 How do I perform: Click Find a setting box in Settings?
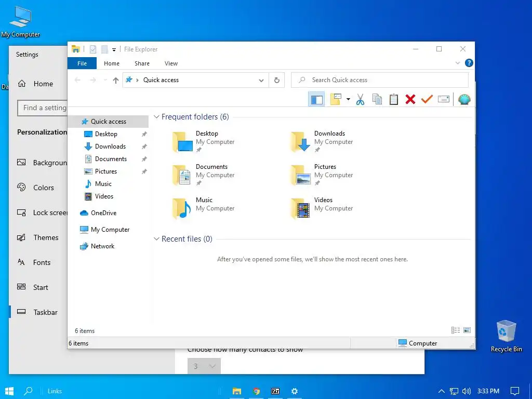pyautogui.click(x=43, y=108)
